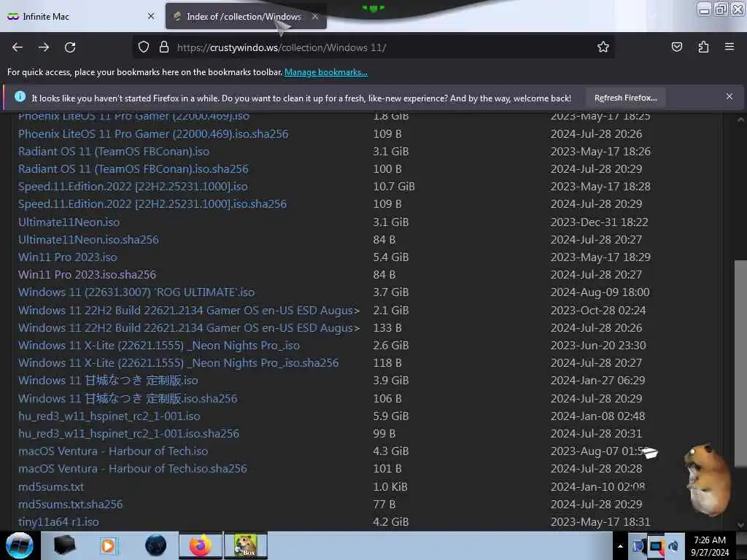
Task: Open the tracking protection shield icon
Action: click(x=144, y=47)
